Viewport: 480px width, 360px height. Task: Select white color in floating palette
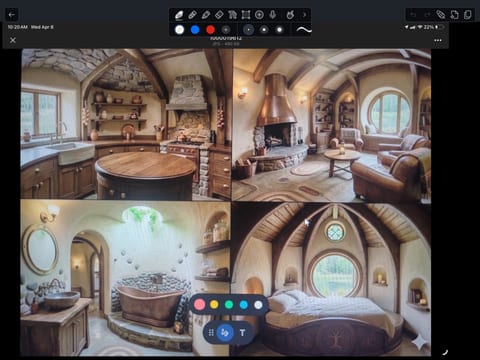coord(258,305)
